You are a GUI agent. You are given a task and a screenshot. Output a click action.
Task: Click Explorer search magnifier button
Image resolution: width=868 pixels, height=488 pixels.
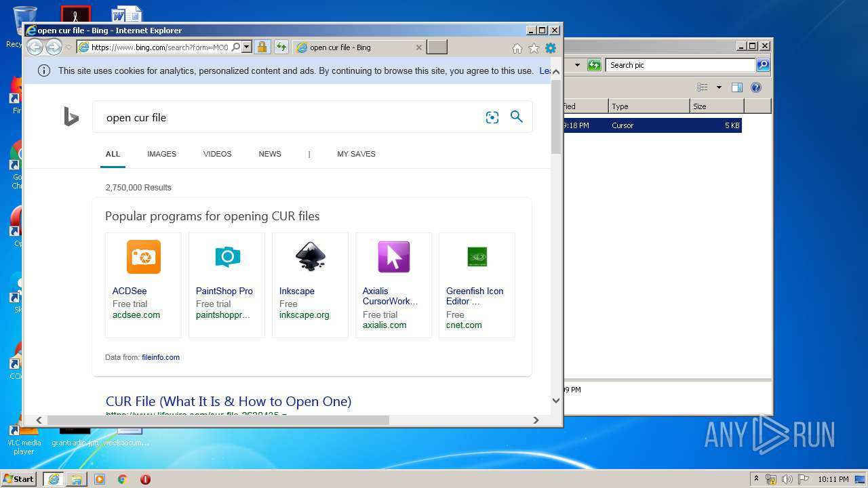[x=763, y=65]
